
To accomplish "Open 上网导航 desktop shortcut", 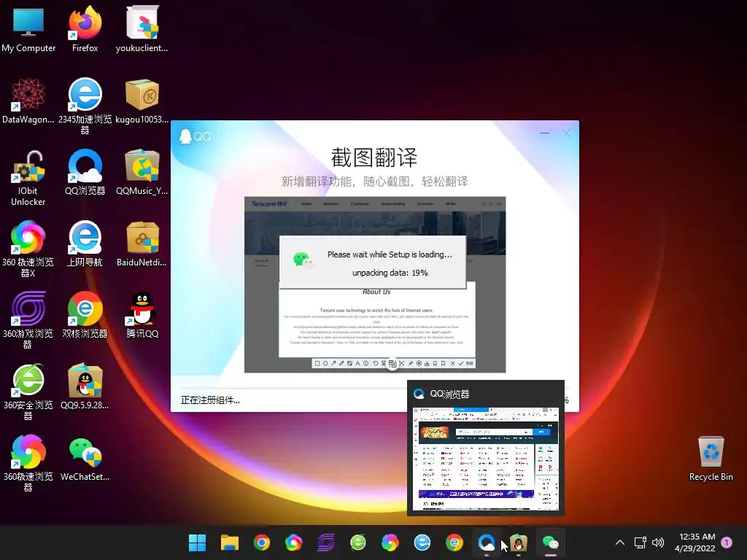I will click(85, 244).
